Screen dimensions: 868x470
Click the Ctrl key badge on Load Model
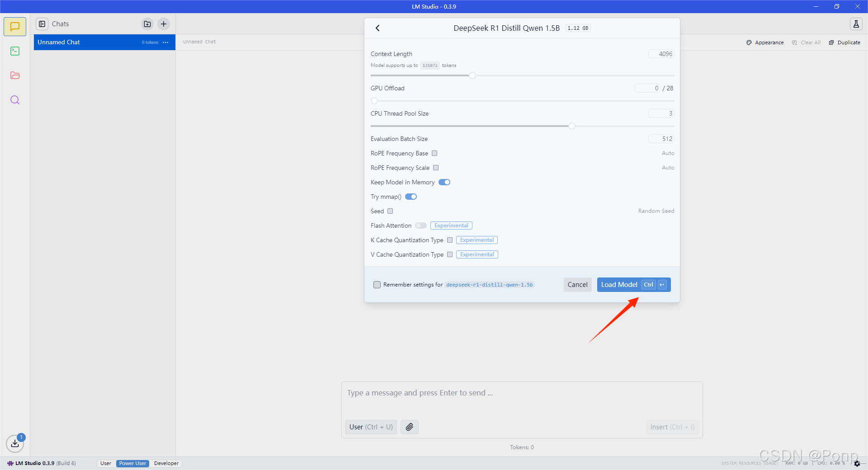point(648,285)
